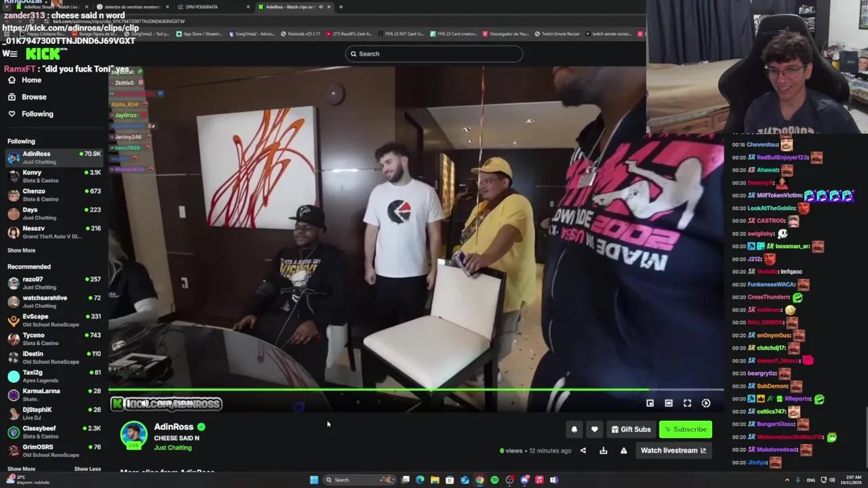The height and width of the screenshot is (488, 868).
Task: Click the notification bell button
Action: (x=574, y=429)
